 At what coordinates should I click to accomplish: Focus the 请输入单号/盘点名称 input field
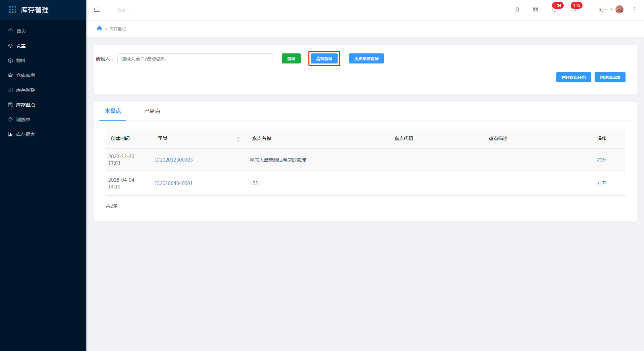pos(195,59)
